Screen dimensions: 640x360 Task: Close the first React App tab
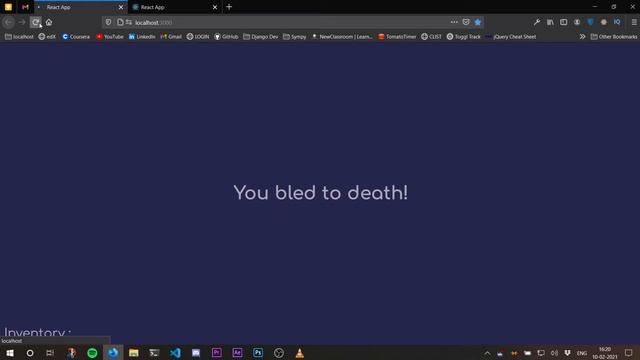point(121,7)
